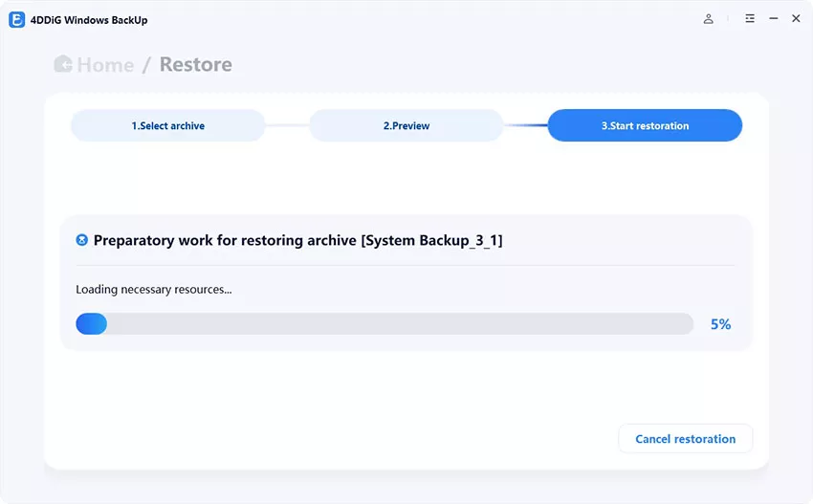Select the 3.Start restoration step

tap(645, 125)
